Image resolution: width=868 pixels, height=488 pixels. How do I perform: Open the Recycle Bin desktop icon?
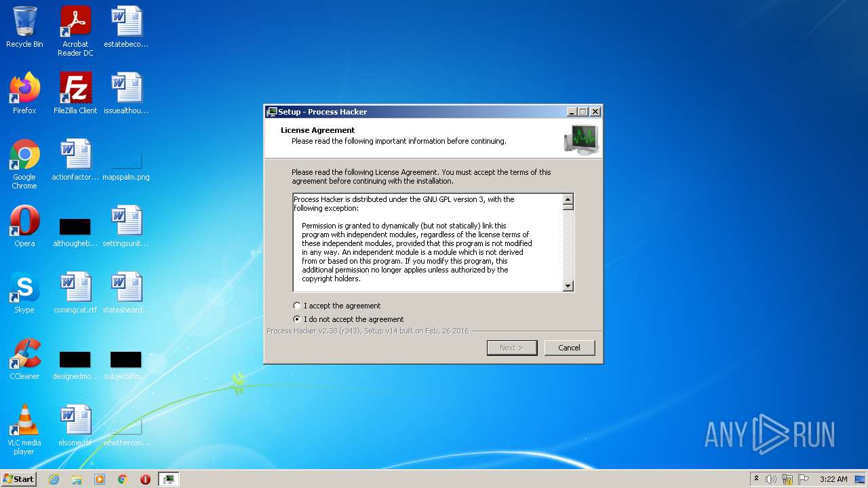[24, 27]
